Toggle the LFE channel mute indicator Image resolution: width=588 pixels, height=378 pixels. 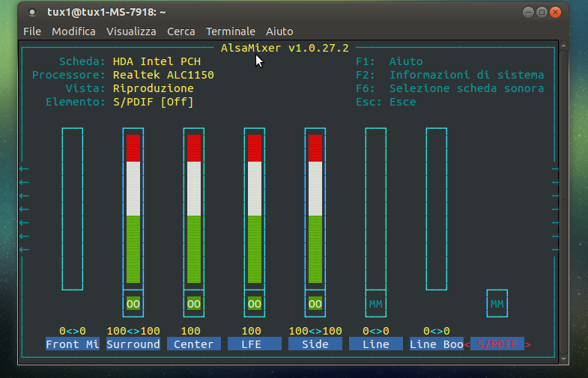[255, 304]
